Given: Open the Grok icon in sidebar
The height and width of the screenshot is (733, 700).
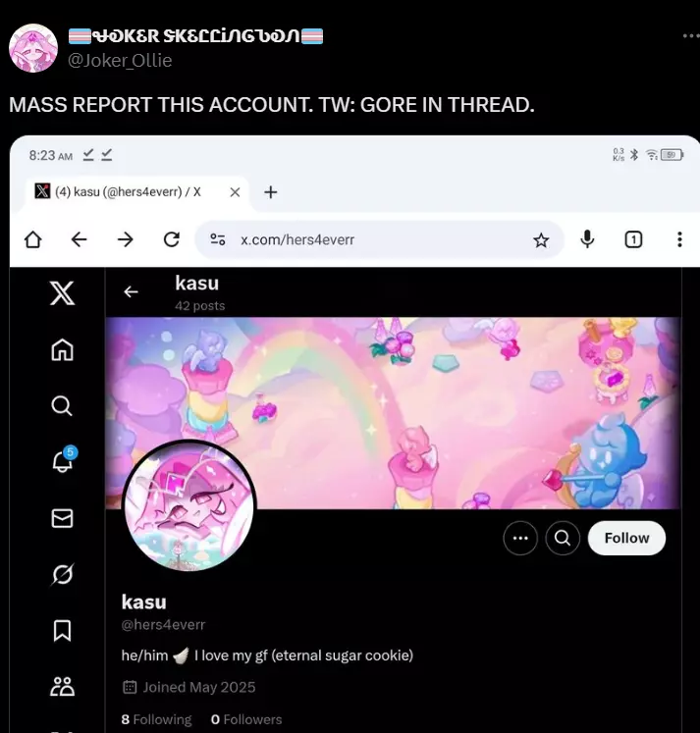Looking at the screenshot, I should 62,574.
